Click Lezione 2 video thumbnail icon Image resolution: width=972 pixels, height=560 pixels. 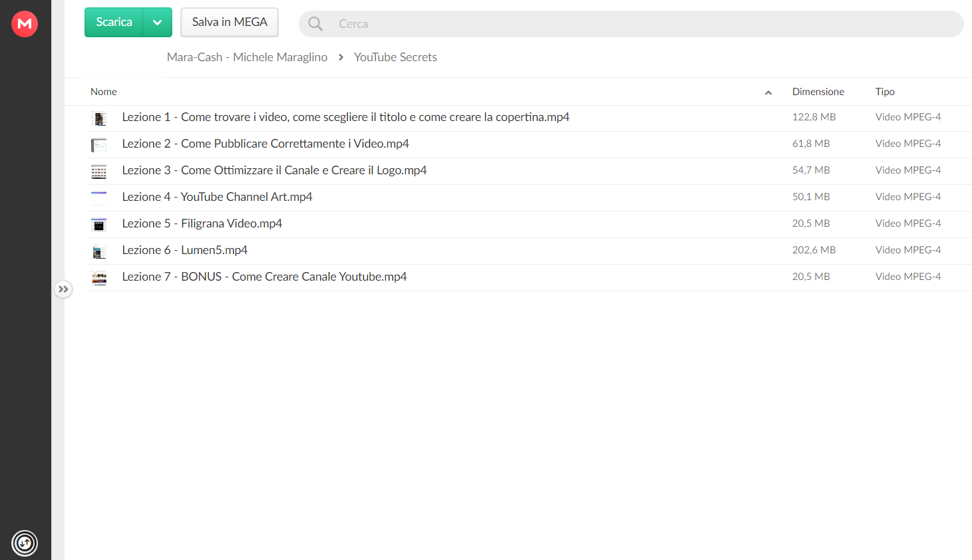coord(99,145)
